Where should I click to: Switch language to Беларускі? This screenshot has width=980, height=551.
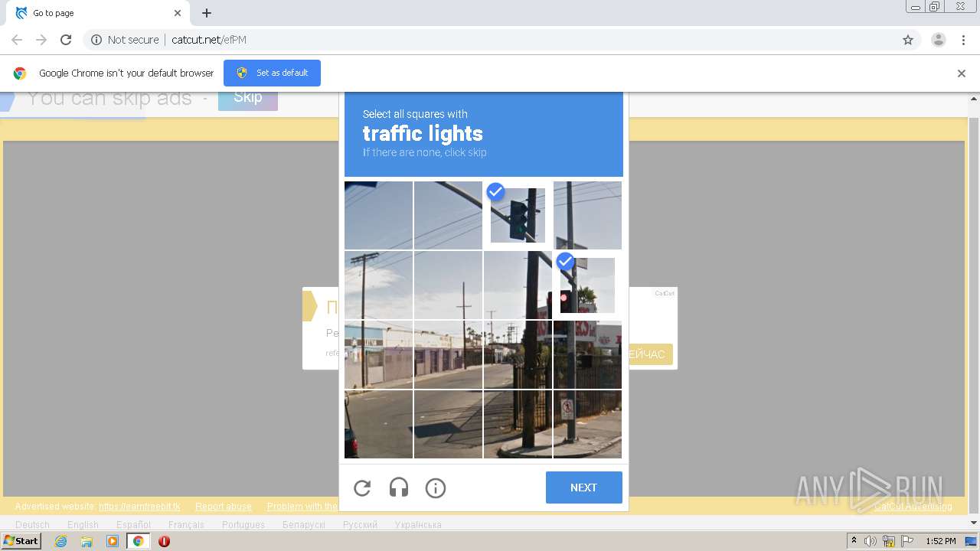(304, 525)
